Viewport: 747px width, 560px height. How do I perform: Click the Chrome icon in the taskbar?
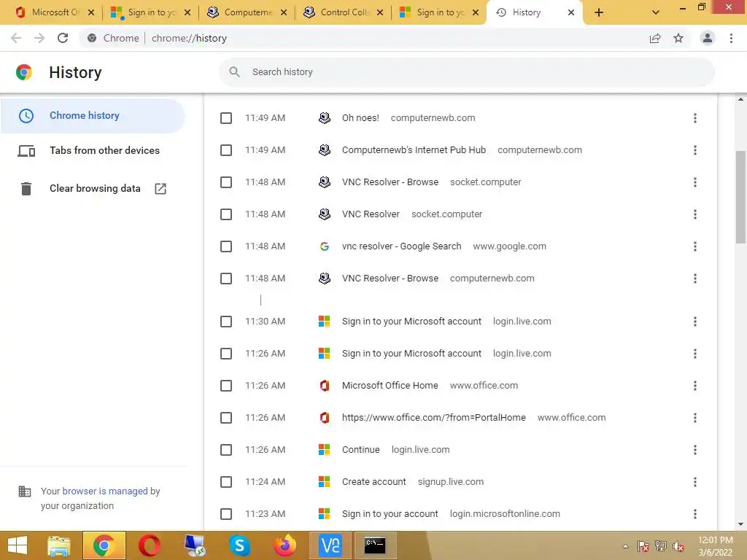click(x=104, y=545)
